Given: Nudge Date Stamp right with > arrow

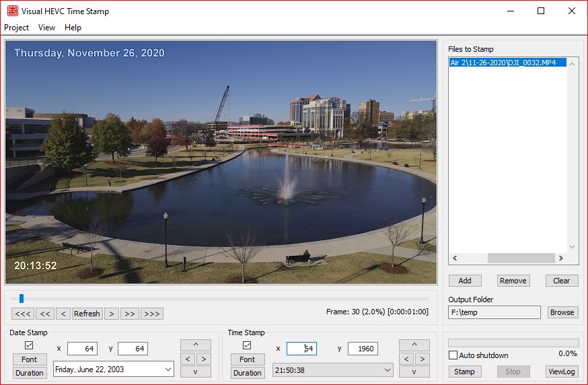Looking at the screenshot, I should coord(203,359).
